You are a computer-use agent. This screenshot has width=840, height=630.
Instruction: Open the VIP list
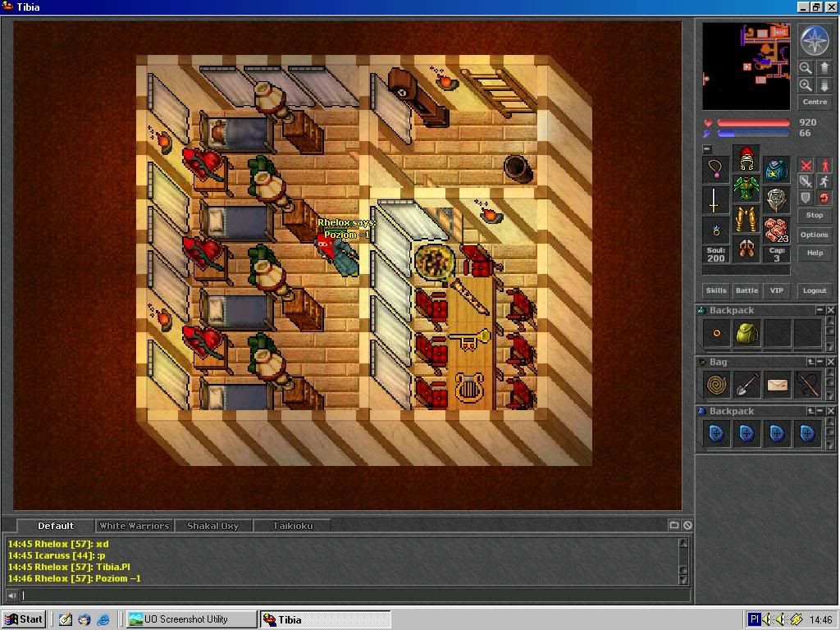[x=777, y=290]
